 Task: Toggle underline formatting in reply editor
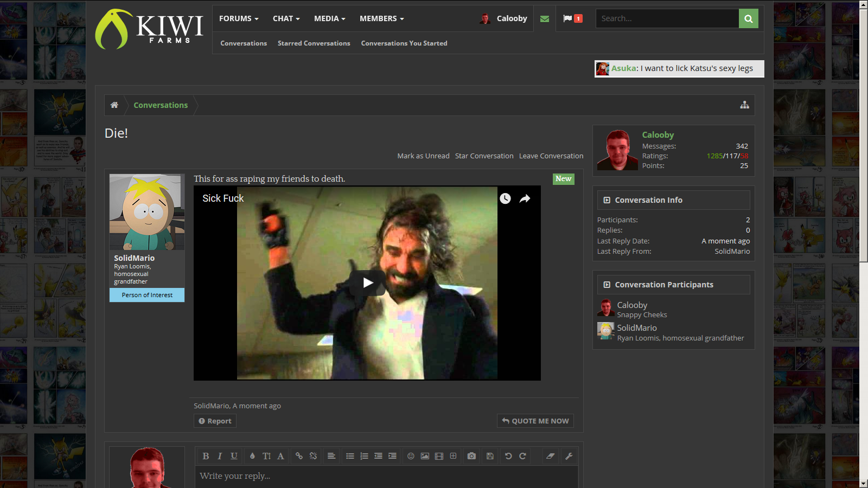tap(234, 456)
